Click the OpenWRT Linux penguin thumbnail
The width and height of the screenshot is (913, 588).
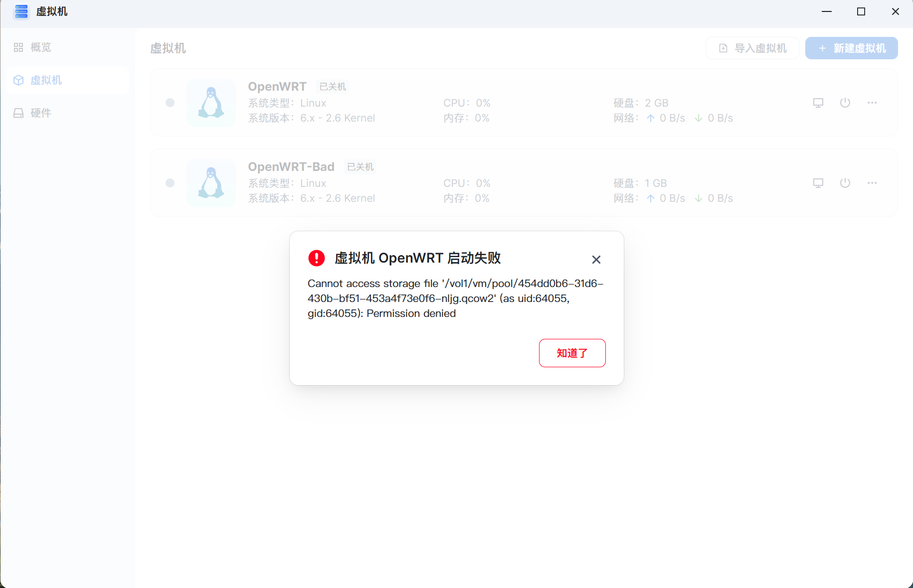(x=211, y=103)
